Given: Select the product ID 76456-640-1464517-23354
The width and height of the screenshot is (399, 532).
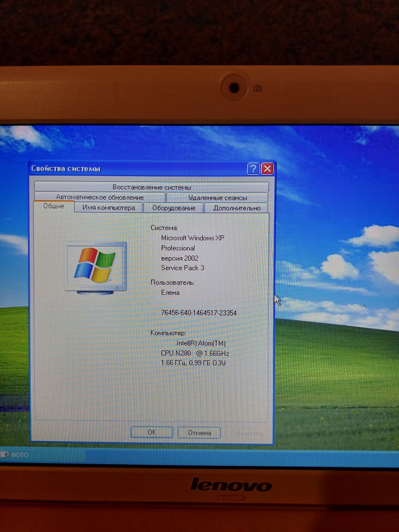Looking at the screenshot, I should tap(199, 313).
